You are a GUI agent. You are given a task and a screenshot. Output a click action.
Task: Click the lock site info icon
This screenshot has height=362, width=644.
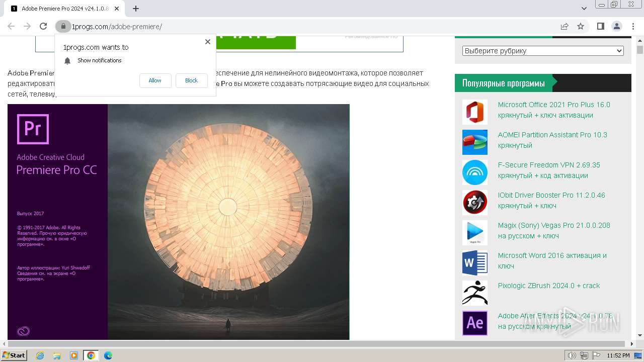click(x=63, y=26)
